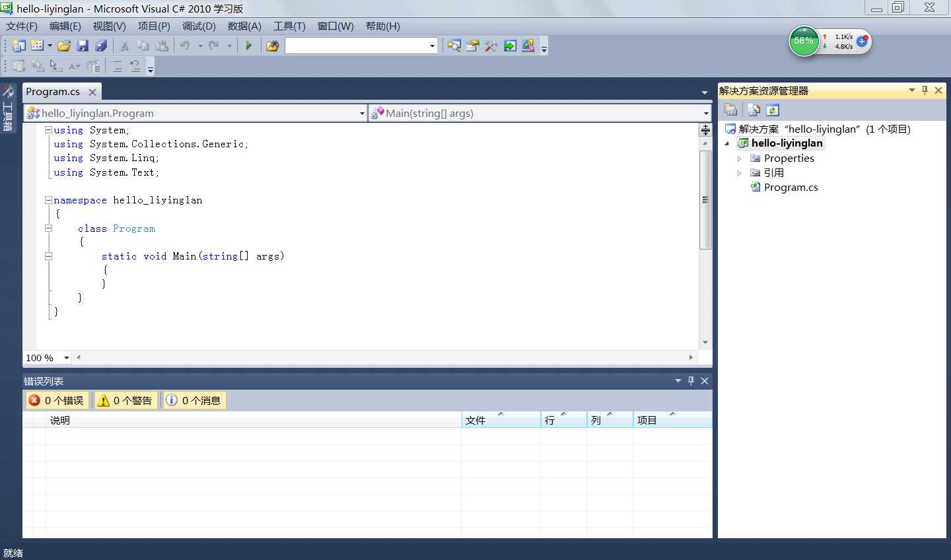Click the Save All icon
951x560 pixels.
(x=101, y=46)
